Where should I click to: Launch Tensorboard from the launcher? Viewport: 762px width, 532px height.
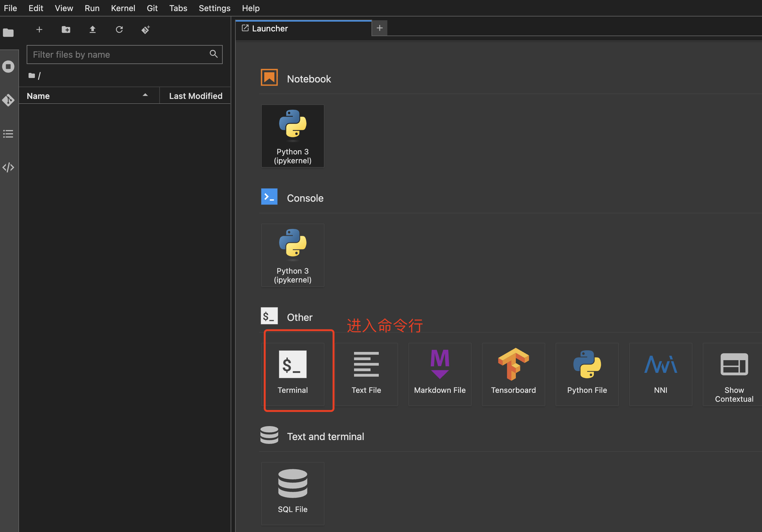(513, 373)
